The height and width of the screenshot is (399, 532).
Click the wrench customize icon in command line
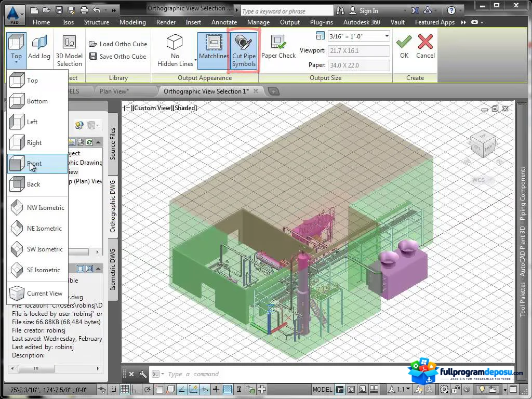pyautogui.click(x=143, y=374)
